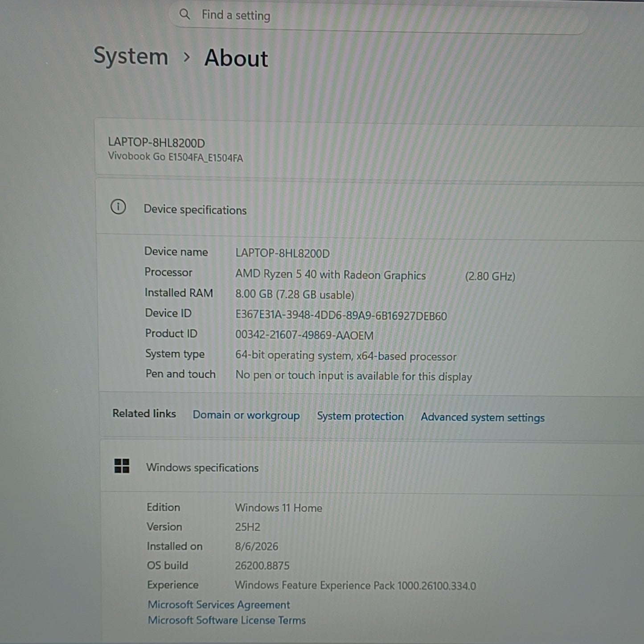Select Installed RAM value 8.00 GB

tap(295, 295)
